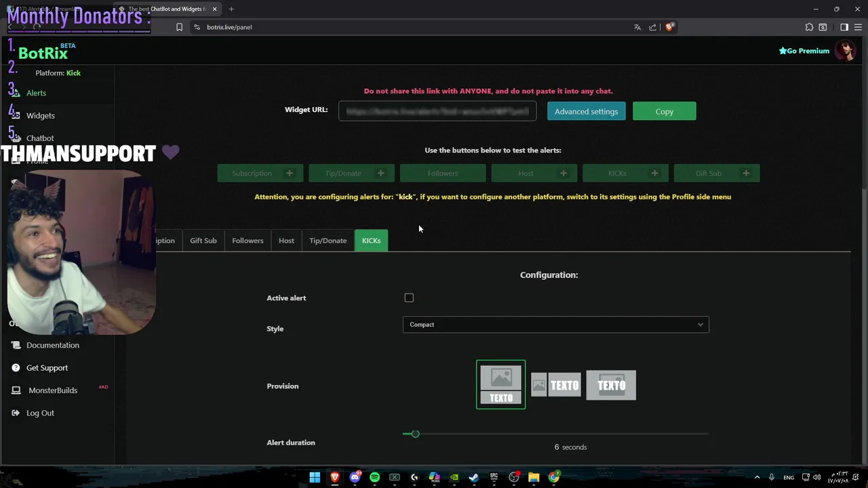The image size is (868, 488).
Task: Select the image-left-of-text Provision layout
Action: 556,385
